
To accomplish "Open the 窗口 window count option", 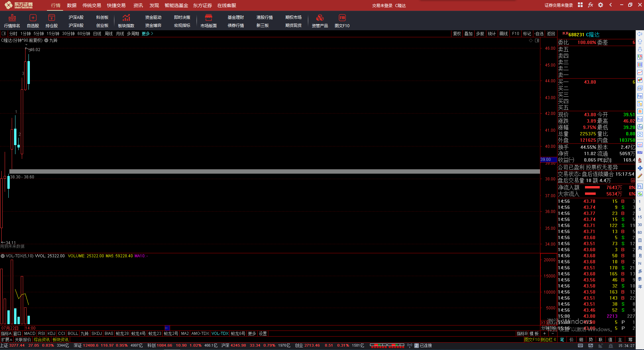I will click(x=17, y=334).
